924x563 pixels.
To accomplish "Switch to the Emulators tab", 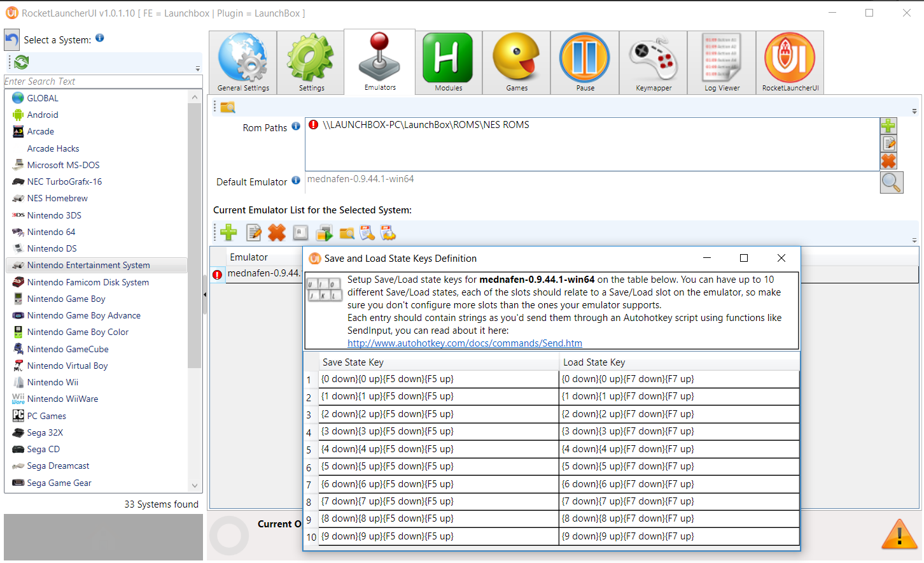I will tap(380, 62).
